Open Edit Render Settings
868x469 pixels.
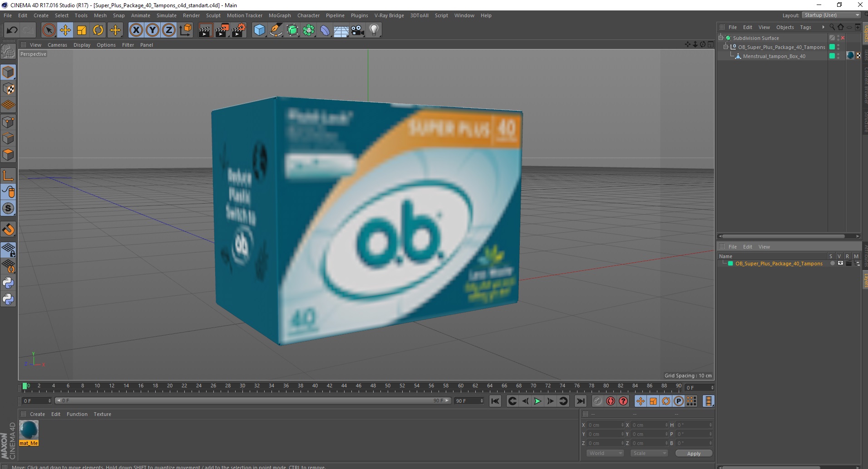pos(239,30)
